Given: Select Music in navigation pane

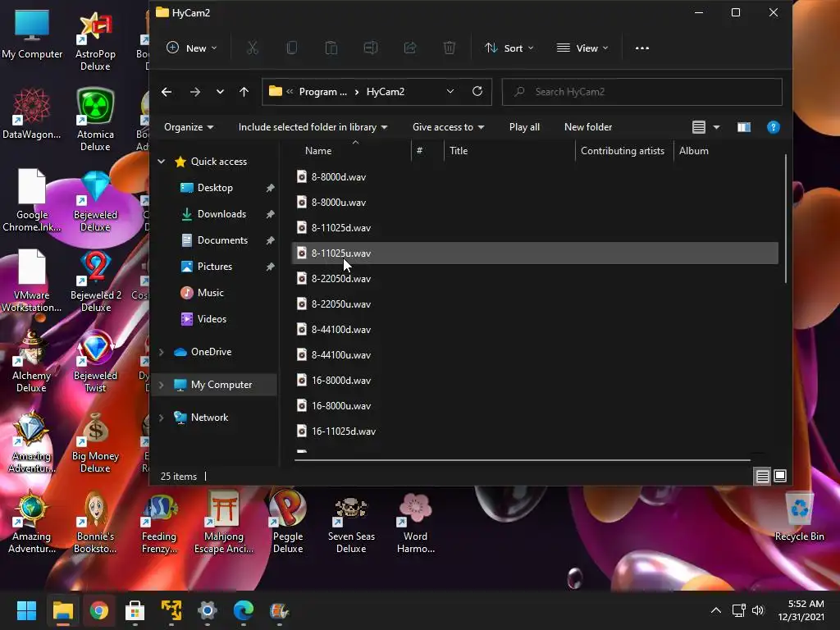Looking at the screenshot, I should coord(210,293).
